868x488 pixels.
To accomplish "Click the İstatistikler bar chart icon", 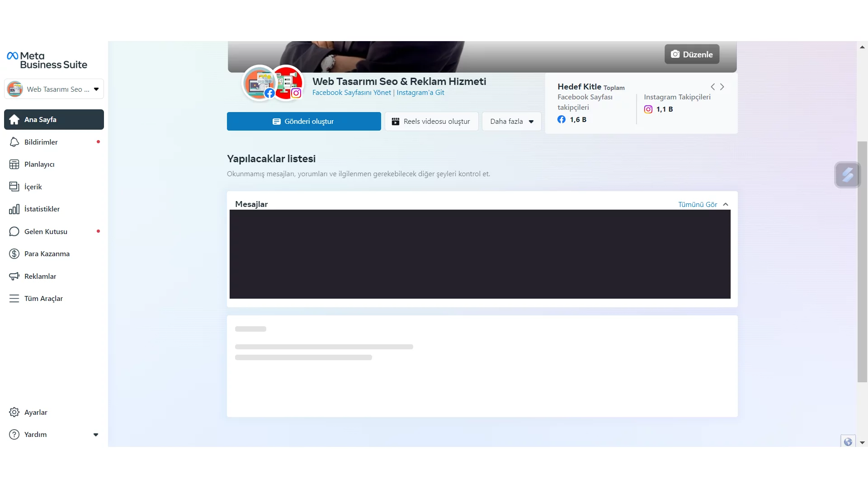I will 14,209.
